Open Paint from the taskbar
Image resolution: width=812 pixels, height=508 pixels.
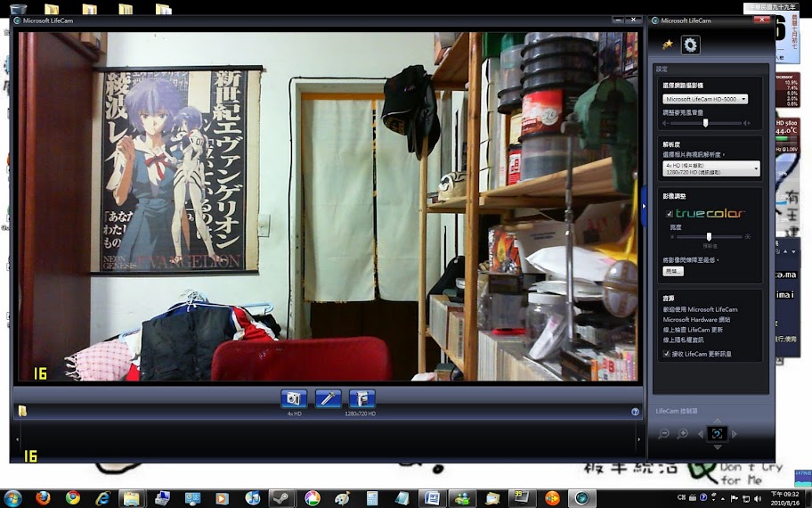pyautogui.click(x=342, y=498)
